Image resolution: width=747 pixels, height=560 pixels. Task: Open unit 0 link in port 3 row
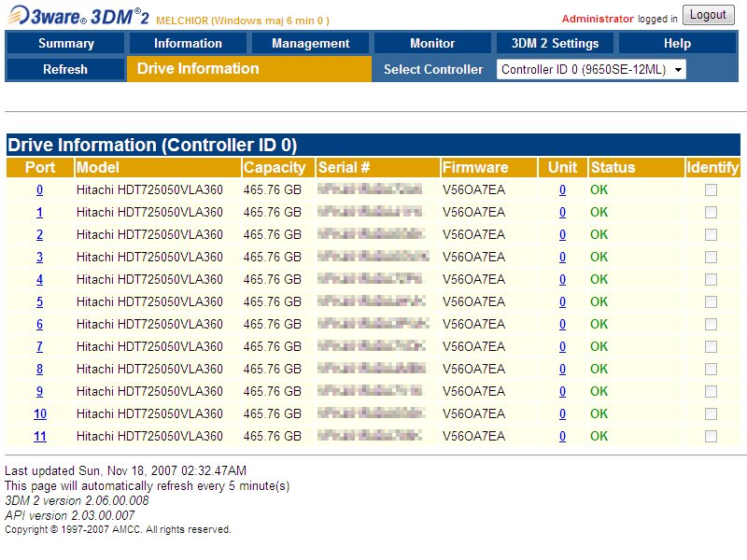point(563,258)
